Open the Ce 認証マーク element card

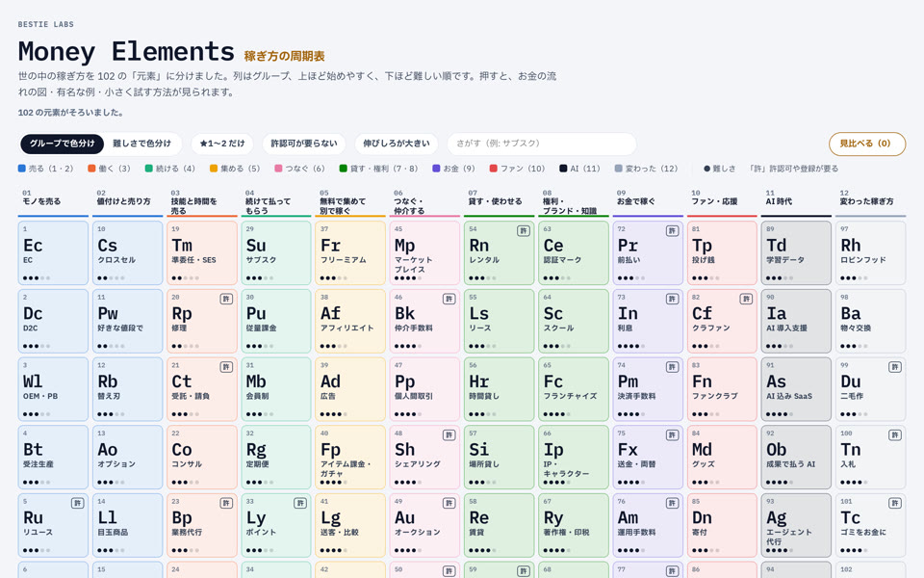point(574,253)
